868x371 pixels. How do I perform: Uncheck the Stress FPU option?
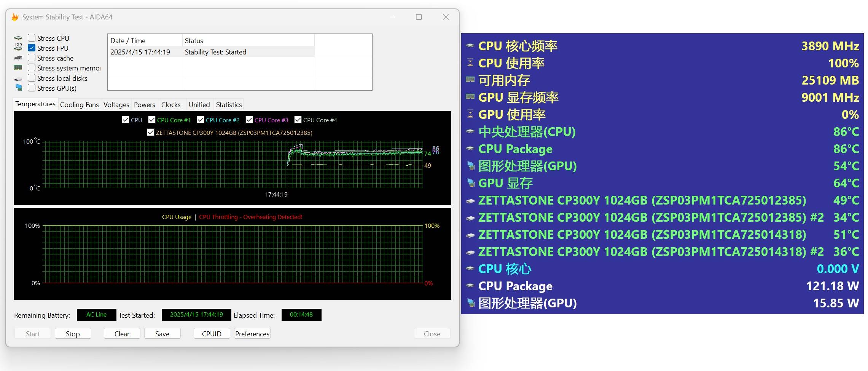point(32,48)
